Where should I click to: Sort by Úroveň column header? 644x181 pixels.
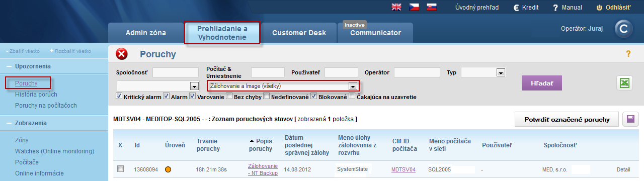click(x=176, y=145)
